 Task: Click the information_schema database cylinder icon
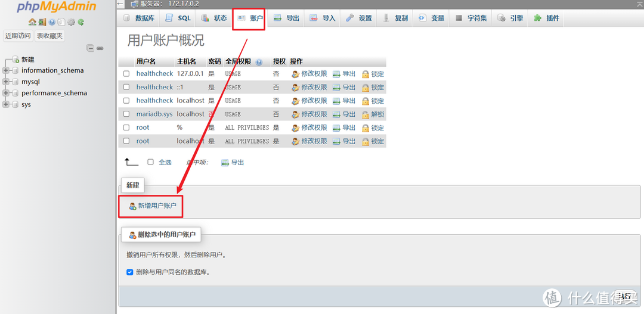click(15, 70)
